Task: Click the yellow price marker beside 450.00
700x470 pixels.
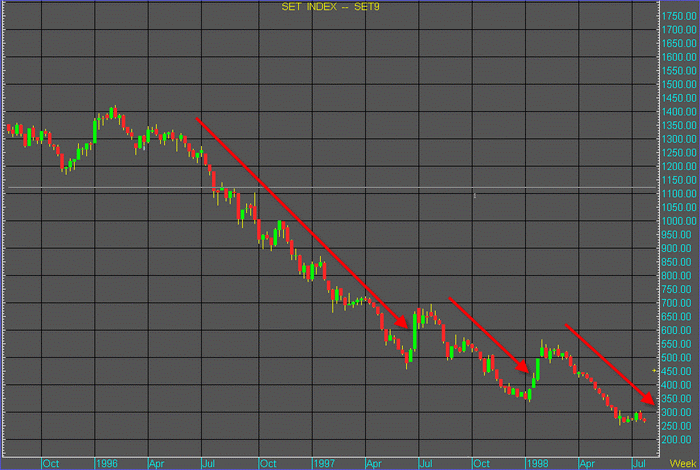Action: click(654, 370)
